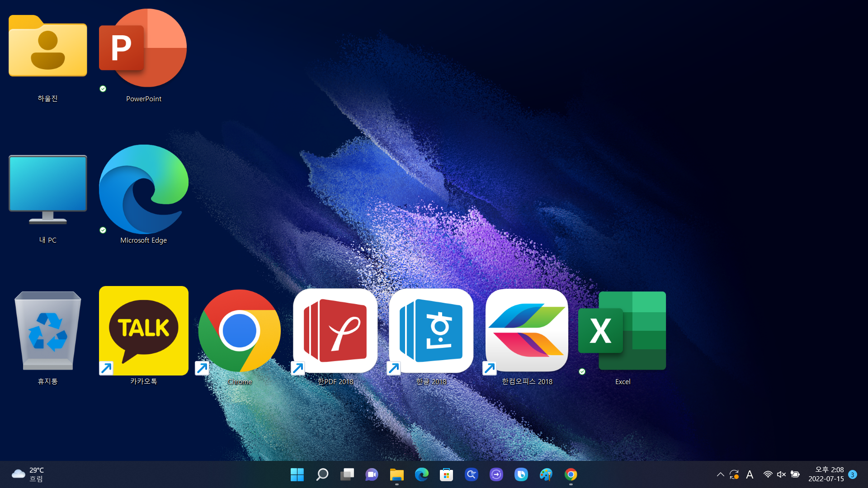Open the clock and date in taskbar
Image resolution: width=868 pixels, height=488 pixels.
[x=826, y=474]
